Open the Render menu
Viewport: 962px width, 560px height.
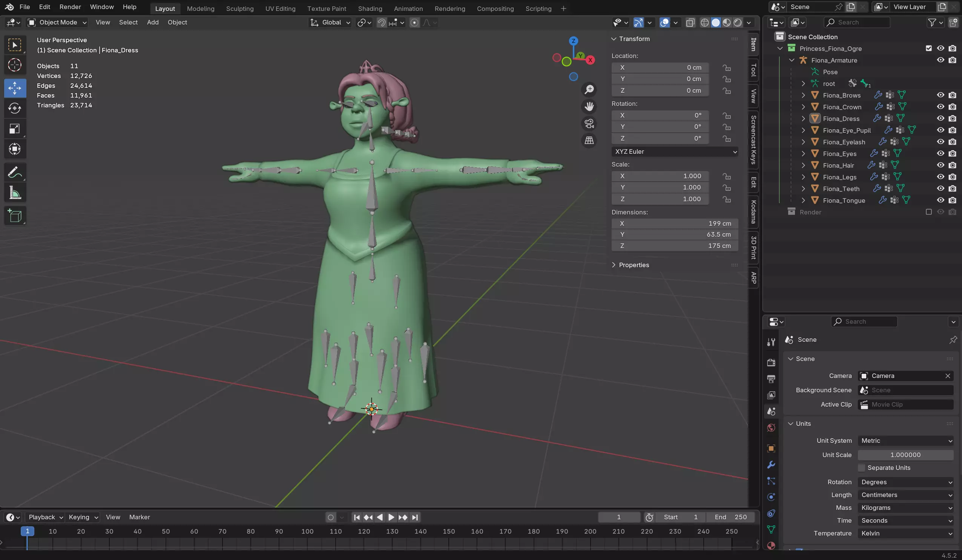[x=70, y=7]
